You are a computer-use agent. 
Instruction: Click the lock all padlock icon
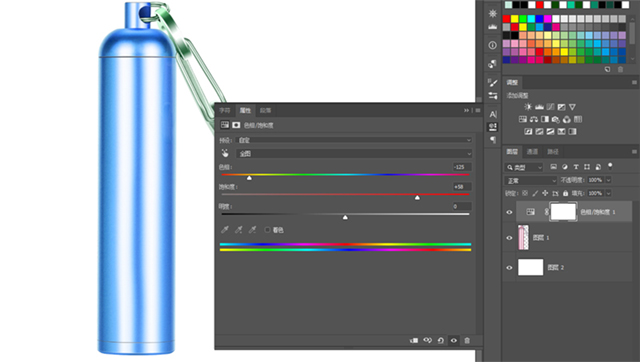[565, 193]
